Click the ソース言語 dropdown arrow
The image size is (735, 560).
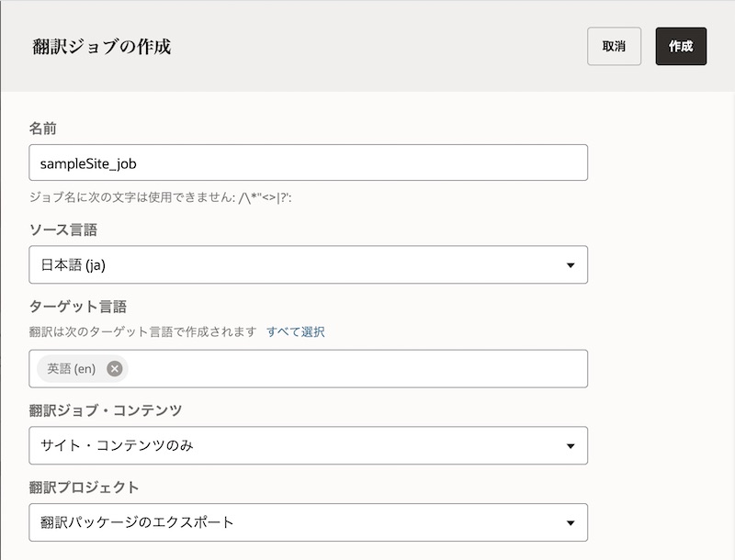pos(571,265)
